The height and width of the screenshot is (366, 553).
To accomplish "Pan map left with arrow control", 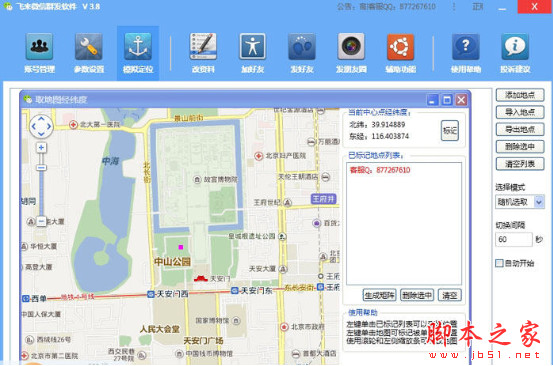I will tap(34, 126).
